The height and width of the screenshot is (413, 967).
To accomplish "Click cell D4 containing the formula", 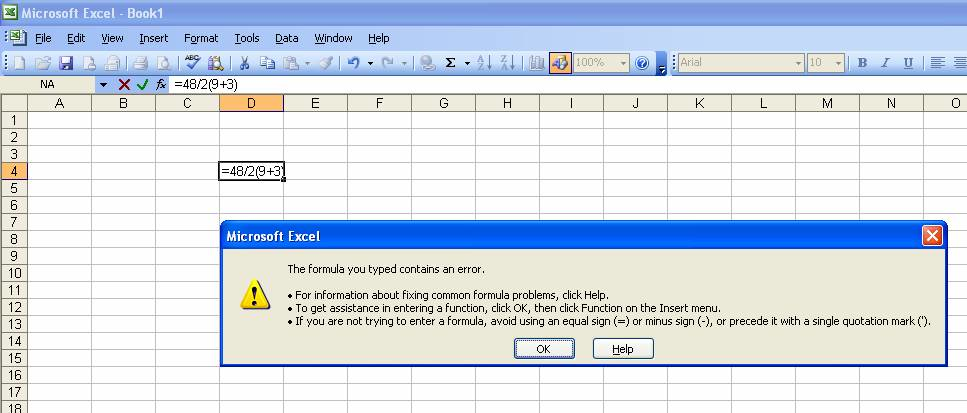I will [x=252, y=171].
